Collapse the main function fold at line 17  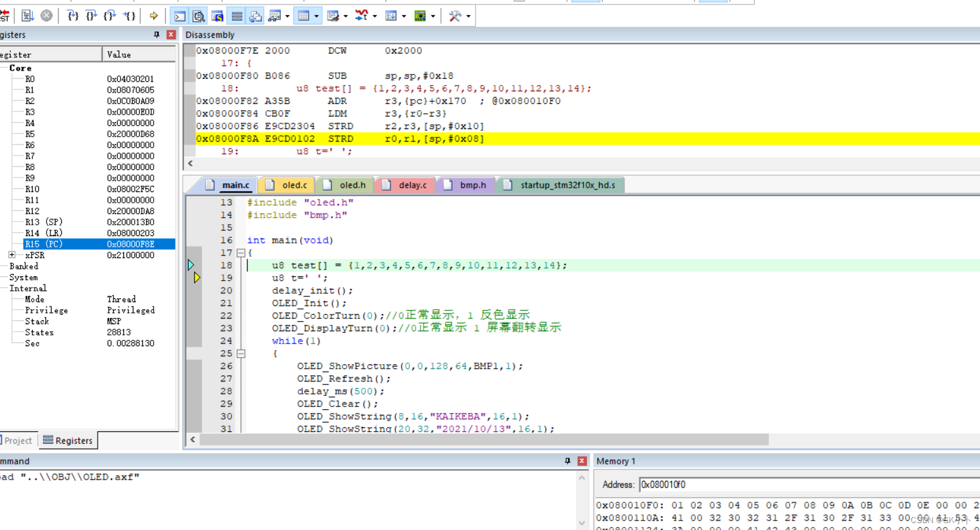coord(241,252)
